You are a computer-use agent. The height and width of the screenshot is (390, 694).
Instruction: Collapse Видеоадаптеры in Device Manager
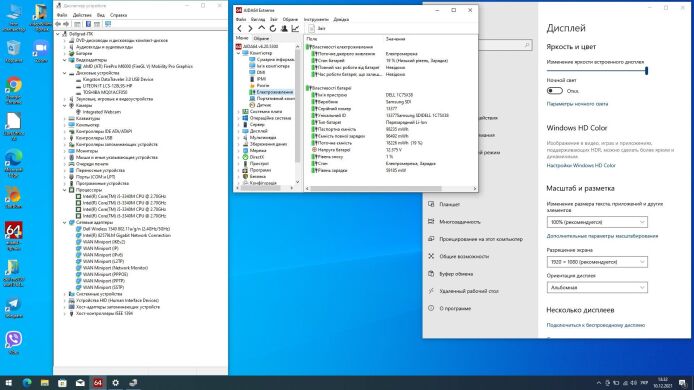click(65, 60)
